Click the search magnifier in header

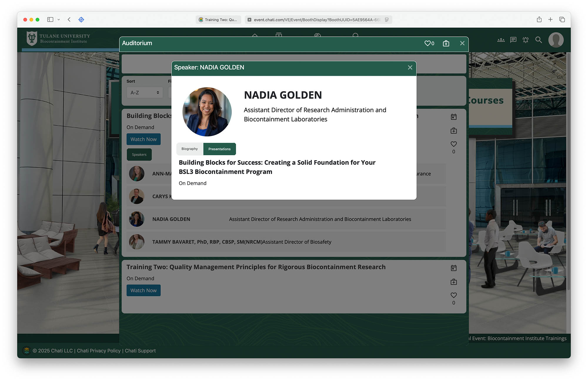click(x=538, y=40)
